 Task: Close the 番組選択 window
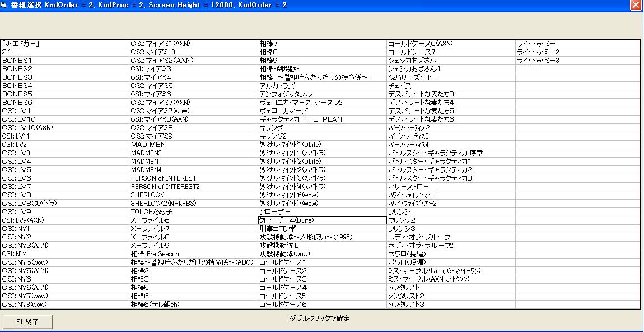point(635,5)
